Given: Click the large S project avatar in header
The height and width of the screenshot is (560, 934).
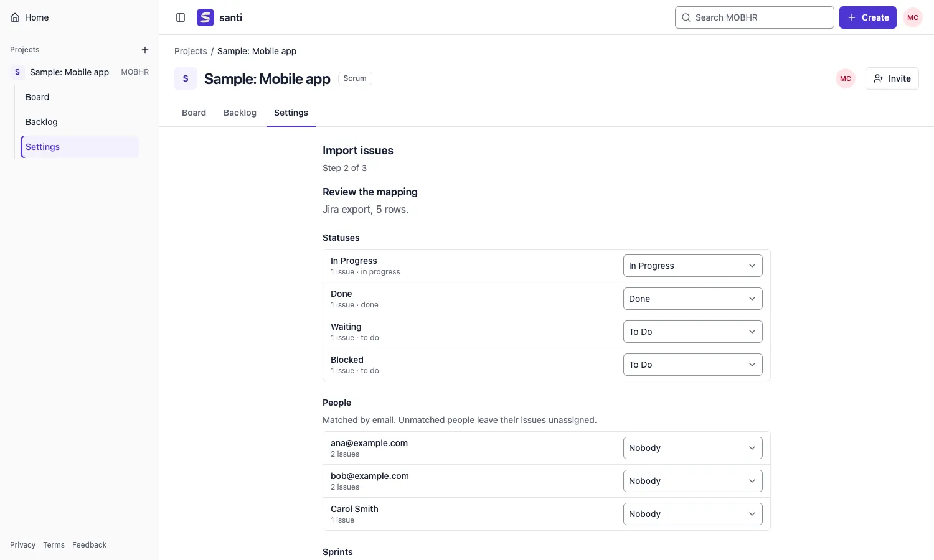Looking at the screenshot, I should pos(186,78).
